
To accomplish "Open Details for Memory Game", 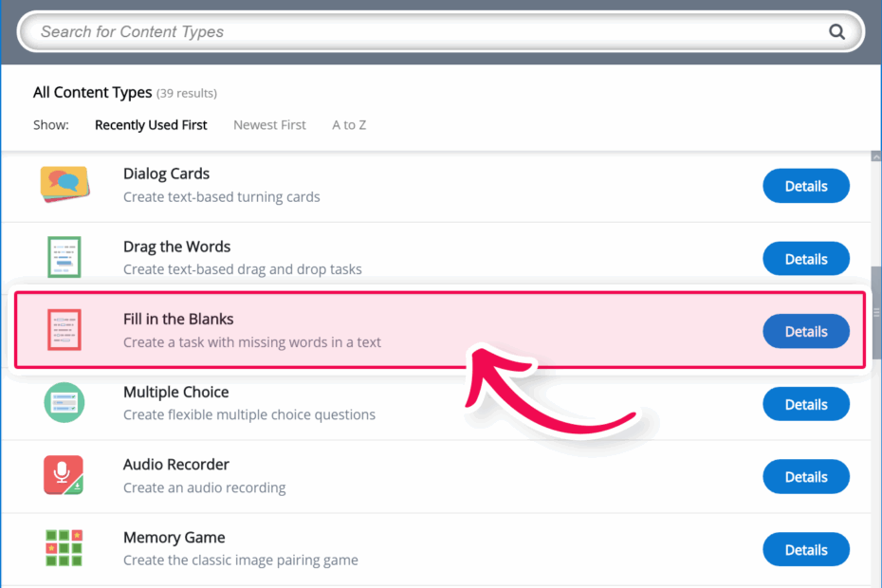I will [x=806, y=549].
